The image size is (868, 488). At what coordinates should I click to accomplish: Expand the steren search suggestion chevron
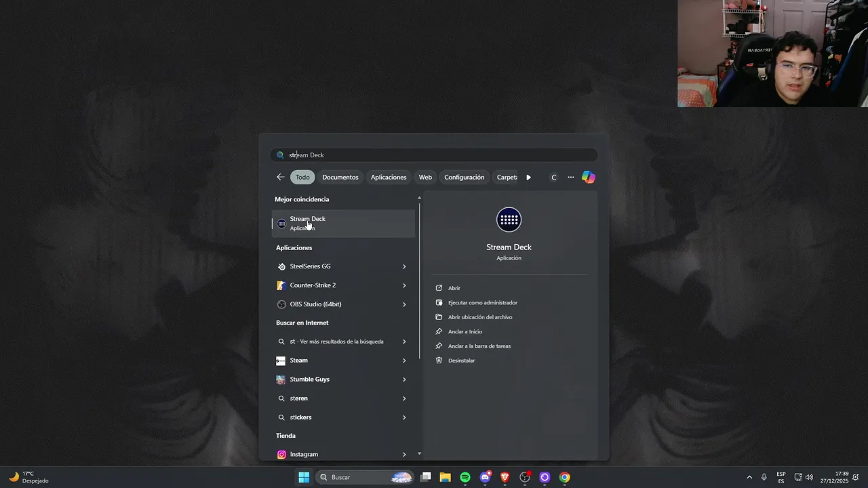coord(404,399)
